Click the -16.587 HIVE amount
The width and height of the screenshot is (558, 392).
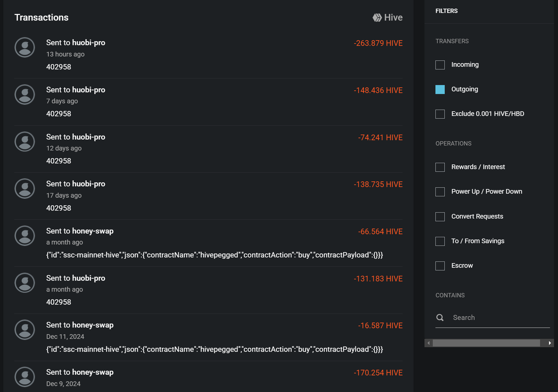pyautogui.click(x=380, y=326)
